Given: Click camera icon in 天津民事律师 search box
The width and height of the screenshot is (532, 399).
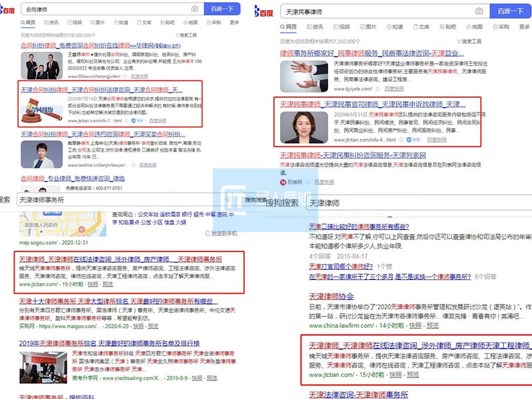Looking at the screenshot, I should click(479, 11).
